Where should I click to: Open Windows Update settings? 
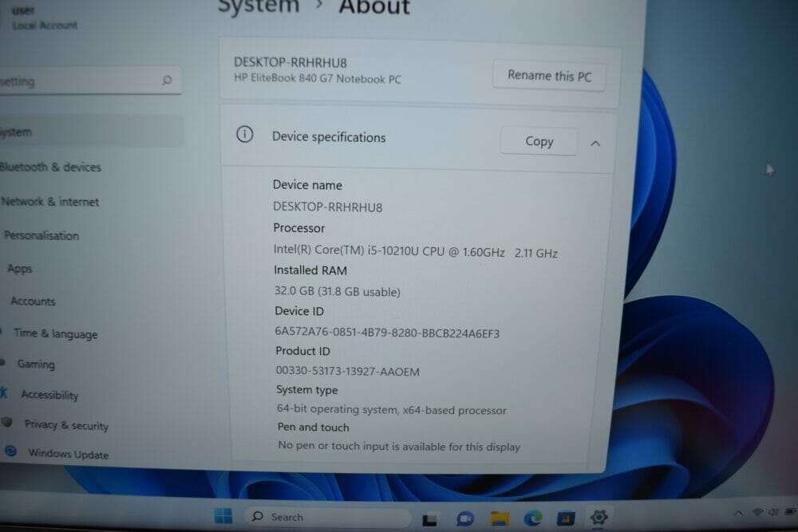tap(68, 453)
